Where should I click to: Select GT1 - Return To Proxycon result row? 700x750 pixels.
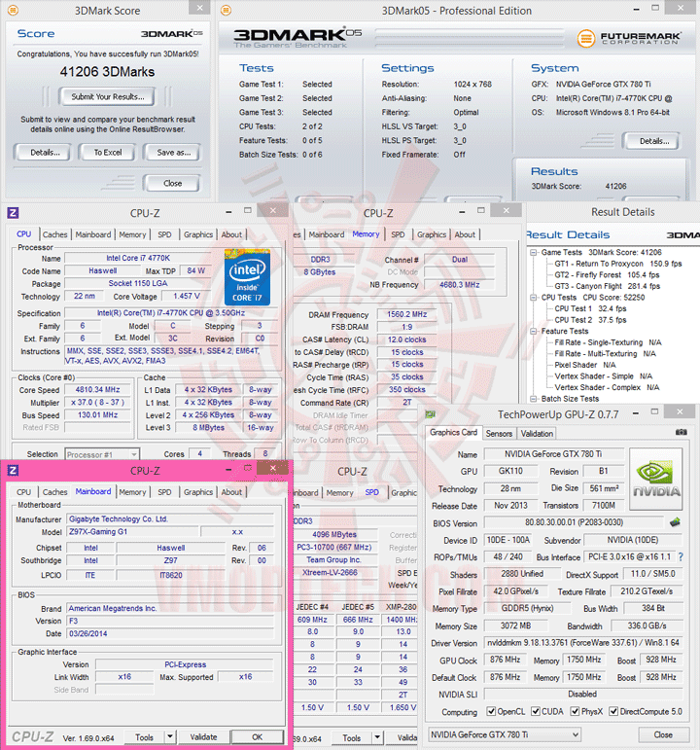point(617,264)
